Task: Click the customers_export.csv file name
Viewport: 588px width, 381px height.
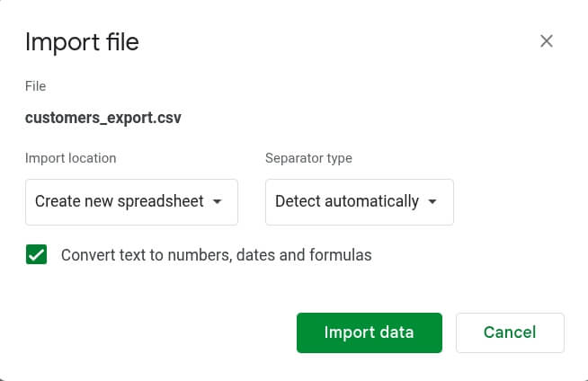Action: [103, 118]
